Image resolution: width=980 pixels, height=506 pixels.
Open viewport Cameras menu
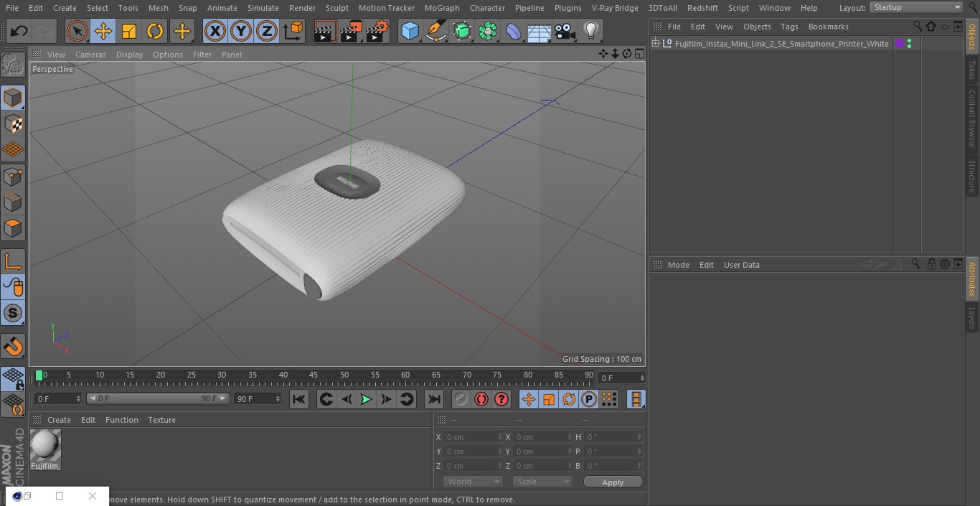[x=90, y=55]
